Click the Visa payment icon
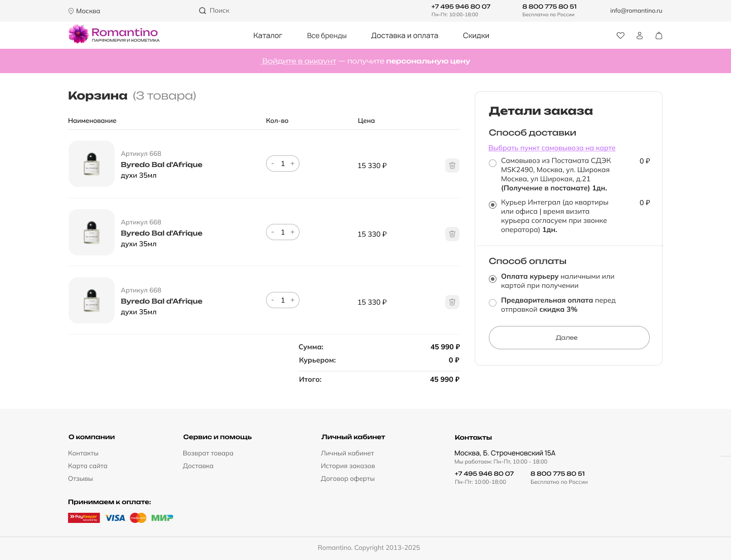 click(115, 517)
